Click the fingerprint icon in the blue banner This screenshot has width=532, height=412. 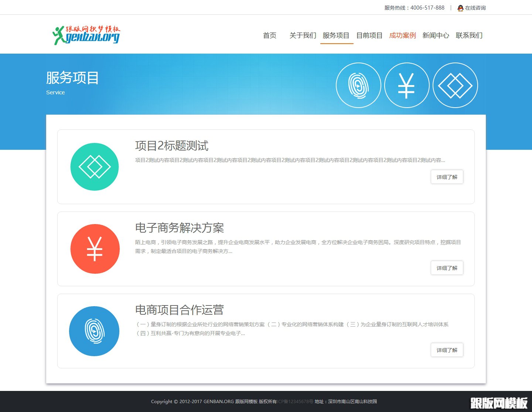[x=358, y=85]
